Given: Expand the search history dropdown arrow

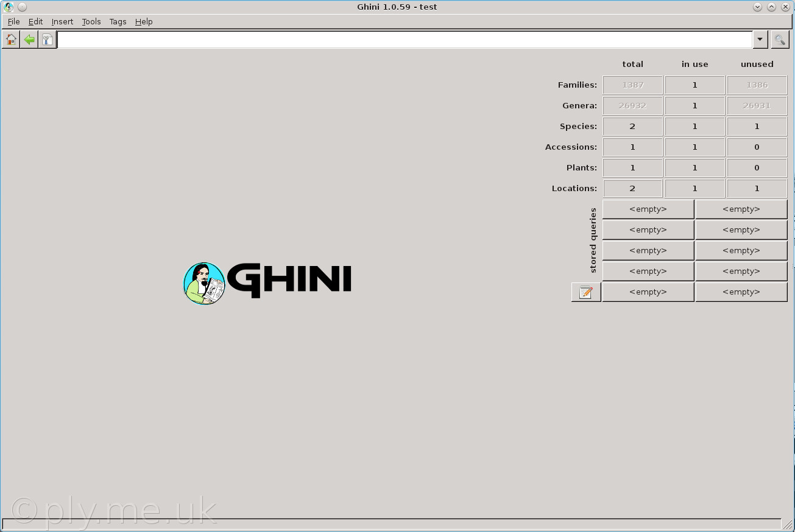Looking at the screenshot, I should coord(760,40).
